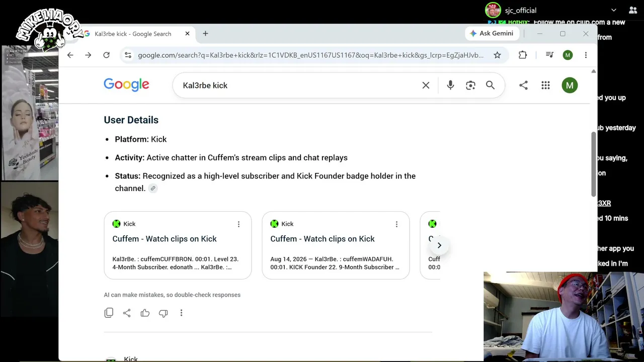This screenshot has width=644, height=362.
Task: Click the sjc_official channel avatar
Action: coord(493,10)
